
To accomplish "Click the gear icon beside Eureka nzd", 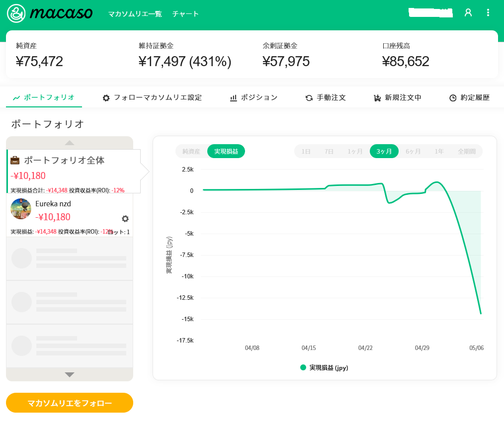I will point(125,219).
